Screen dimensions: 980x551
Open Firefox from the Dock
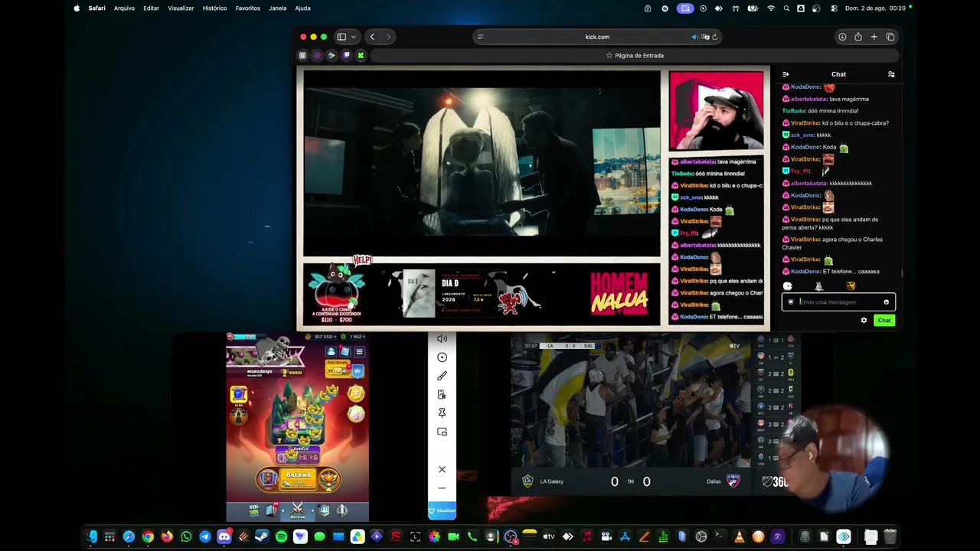(x=167, y=536)
